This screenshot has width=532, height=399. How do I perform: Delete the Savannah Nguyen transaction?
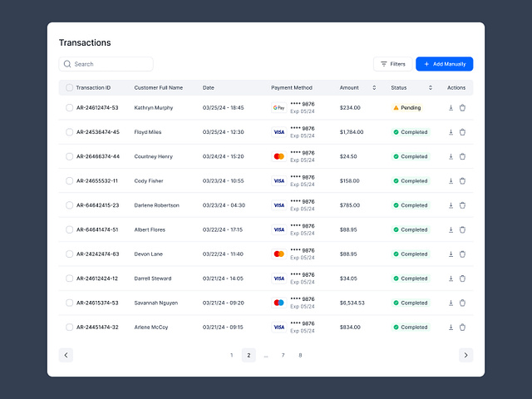click(462, 303)
